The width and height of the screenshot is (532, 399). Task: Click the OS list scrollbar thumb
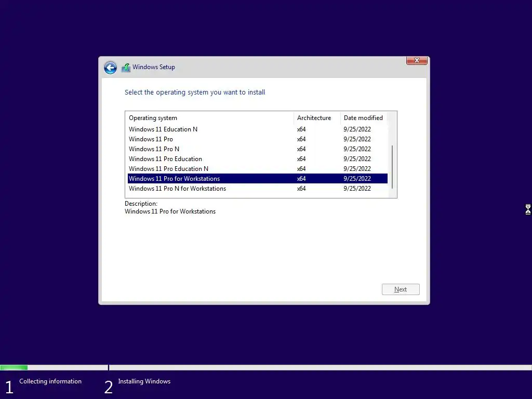pyautogui.click(x=392, y=167)
